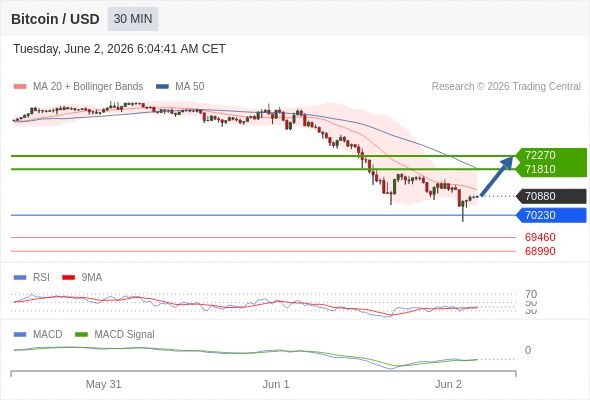Click the May 31 date axis label
This screenshot has height=400, width=590.
(x=103, y=384)
